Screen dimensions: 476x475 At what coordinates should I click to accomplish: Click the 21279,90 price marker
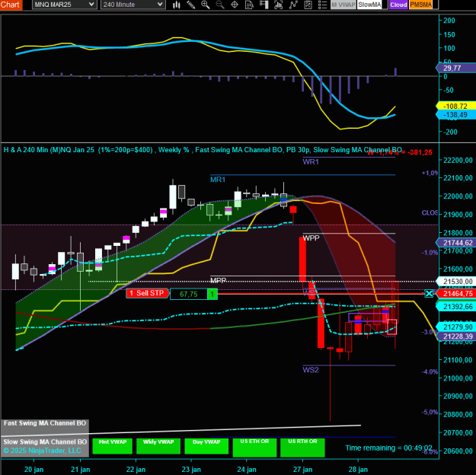[456, 327]
